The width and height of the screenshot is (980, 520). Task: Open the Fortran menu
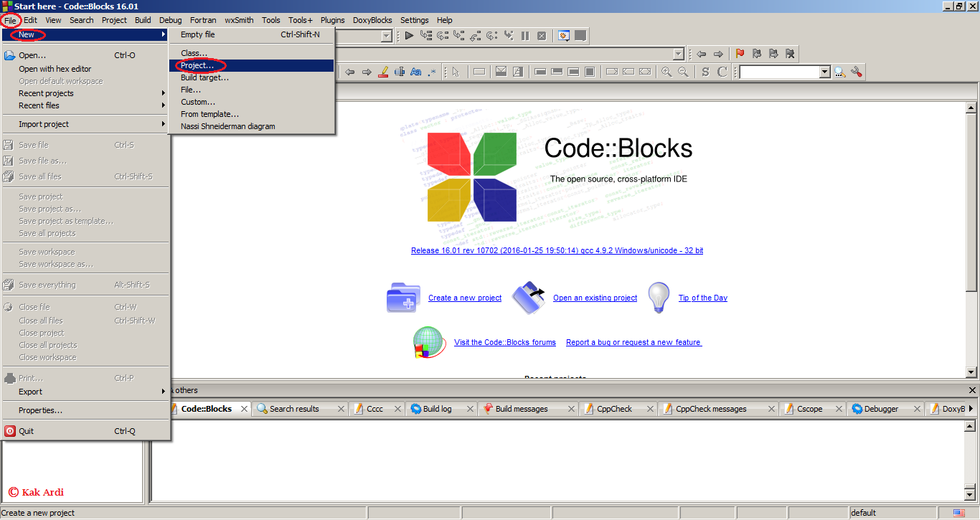click(203, 20)
